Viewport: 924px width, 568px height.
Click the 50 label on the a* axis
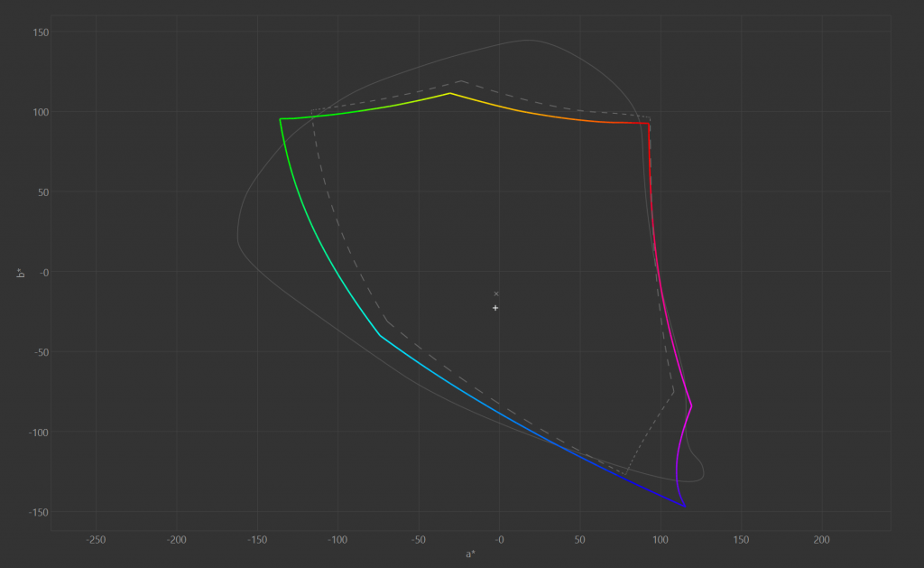click(580, 540)
